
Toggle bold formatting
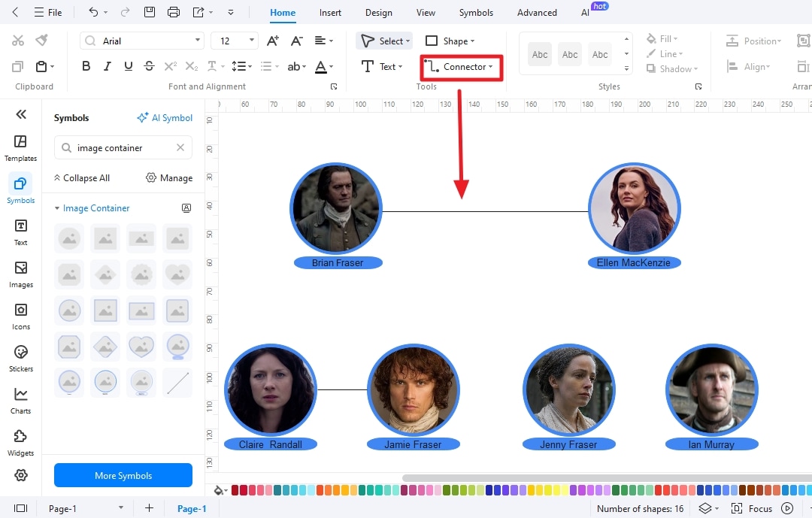click(86, 66)
